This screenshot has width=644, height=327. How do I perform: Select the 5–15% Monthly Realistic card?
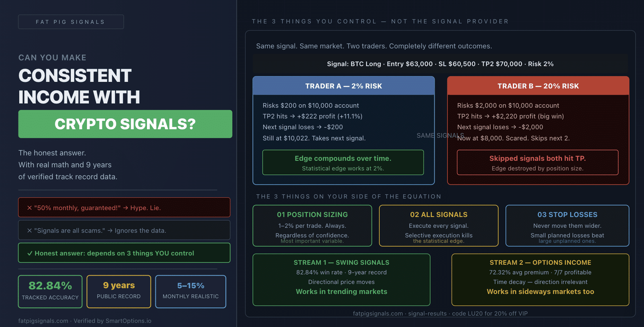pyautogui.click(x=191, y=292)
